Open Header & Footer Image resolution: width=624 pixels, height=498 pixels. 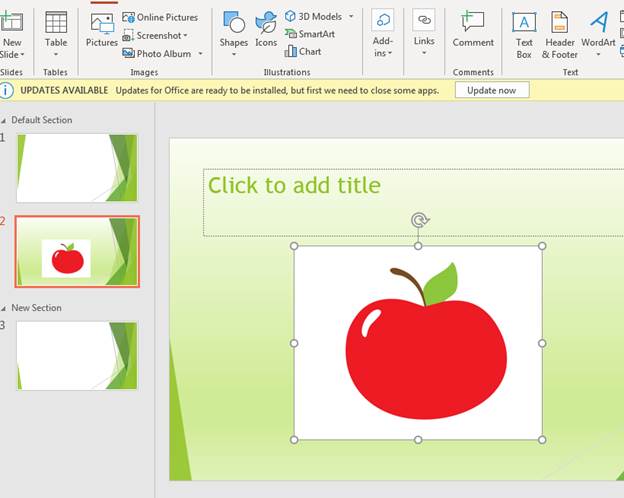pyautogui.click(x=560, y=35)
